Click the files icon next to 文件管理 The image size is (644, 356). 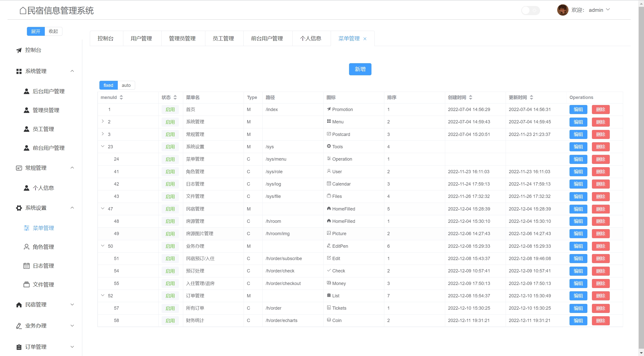pos(26,284)
